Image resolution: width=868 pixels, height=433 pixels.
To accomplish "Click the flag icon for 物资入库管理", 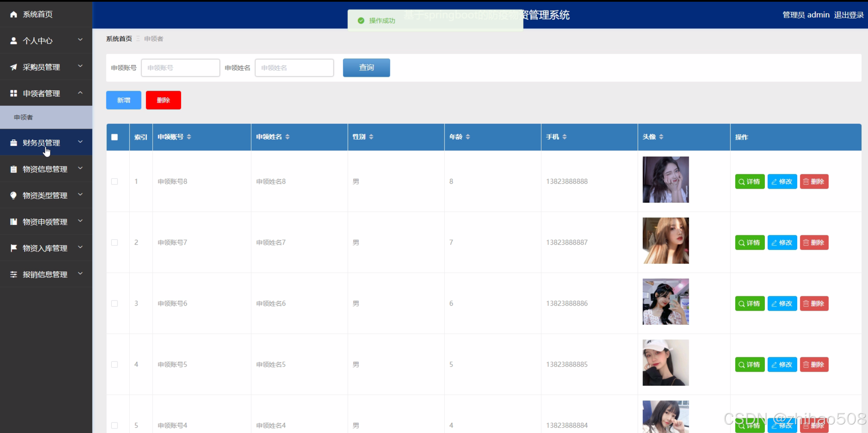I will [14, 248].
